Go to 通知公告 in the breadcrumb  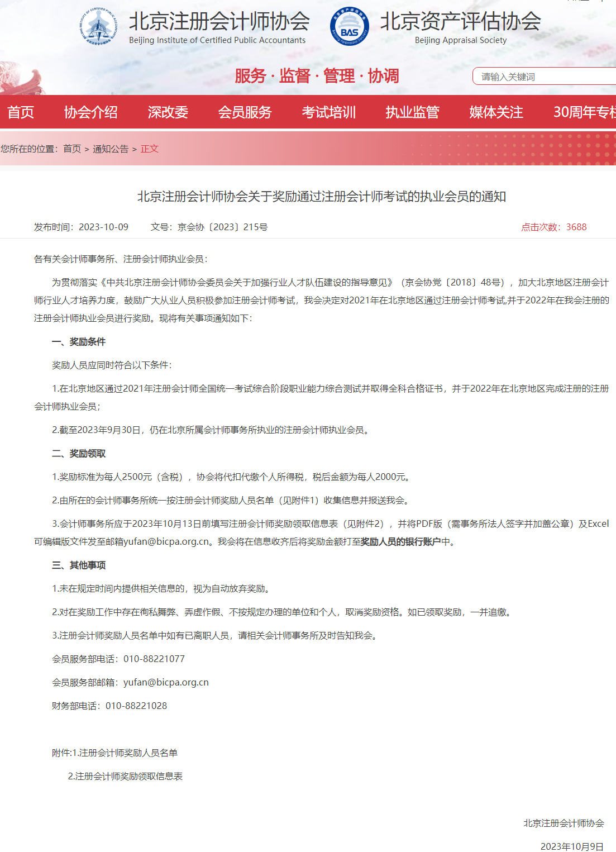click(111, 149)
